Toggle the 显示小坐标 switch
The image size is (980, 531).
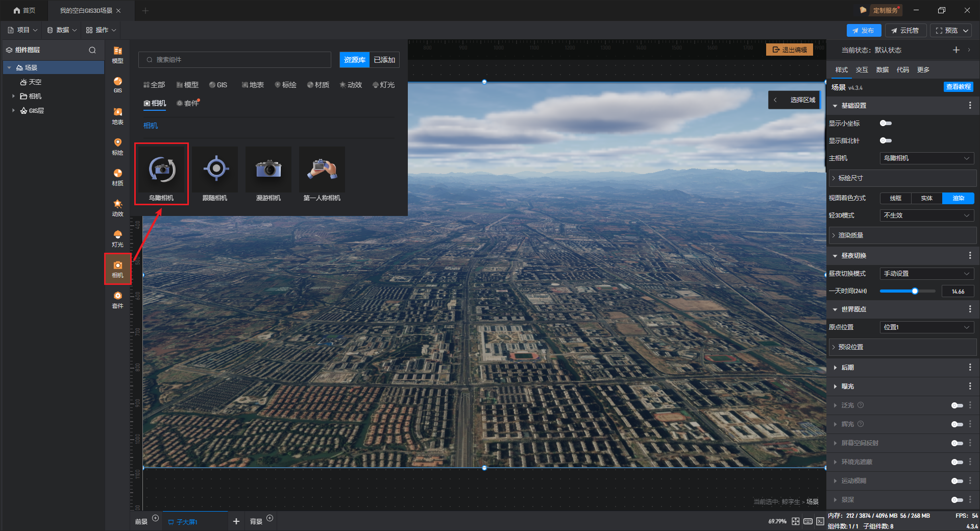886,123
